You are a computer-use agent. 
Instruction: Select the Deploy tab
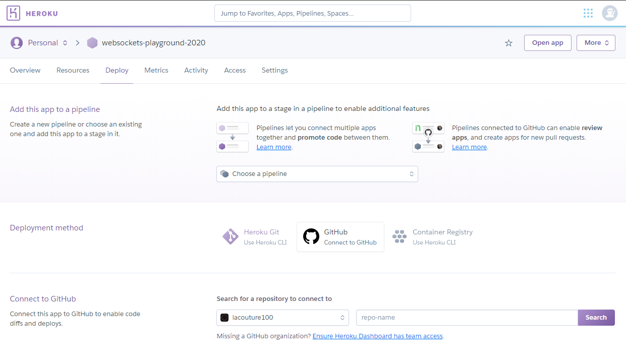117,71
